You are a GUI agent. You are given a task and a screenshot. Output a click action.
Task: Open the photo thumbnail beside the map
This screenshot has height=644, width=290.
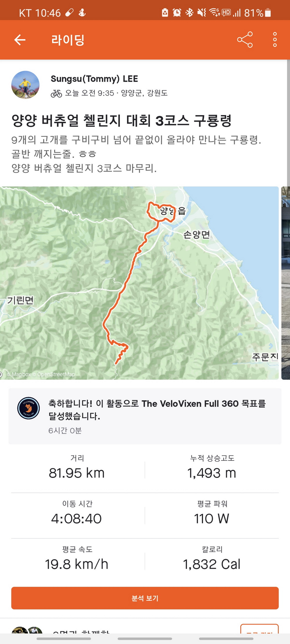pos(286,283)
